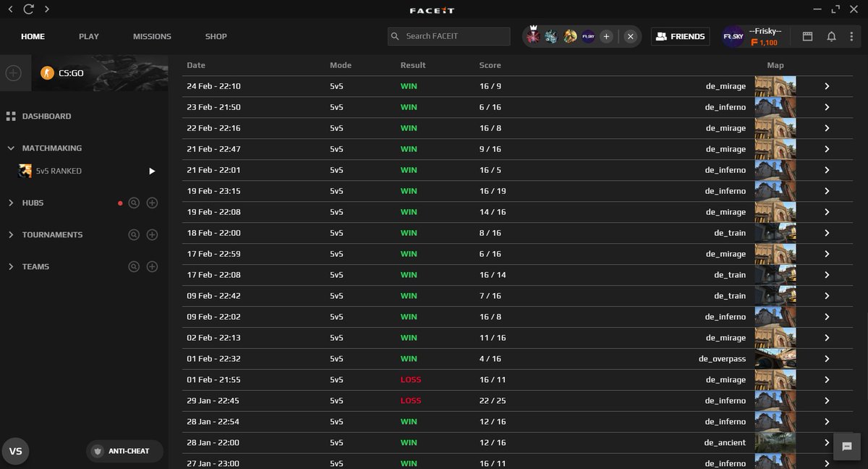Open the MISSIONS tab

(x=152, y=36)
